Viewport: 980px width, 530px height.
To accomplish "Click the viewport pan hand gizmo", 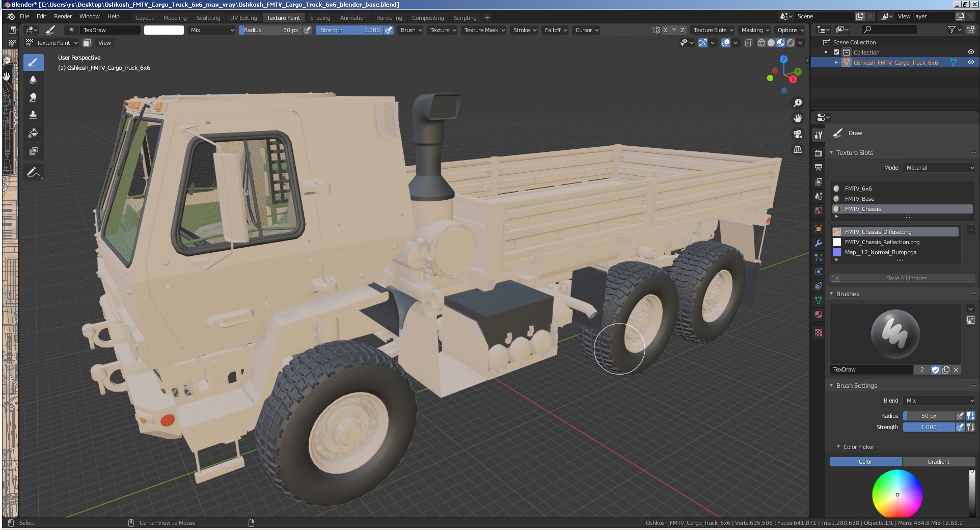I will click(798, 118).
